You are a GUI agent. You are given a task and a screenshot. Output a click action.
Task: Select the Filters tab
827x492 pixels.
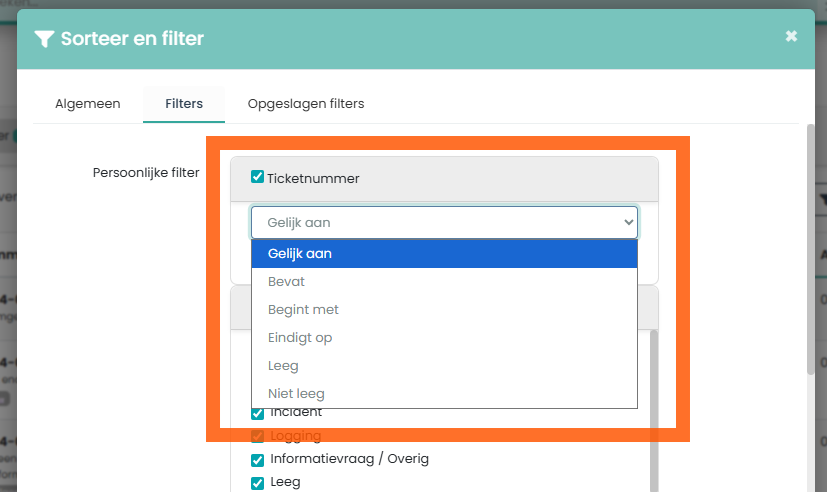[184, 103]
